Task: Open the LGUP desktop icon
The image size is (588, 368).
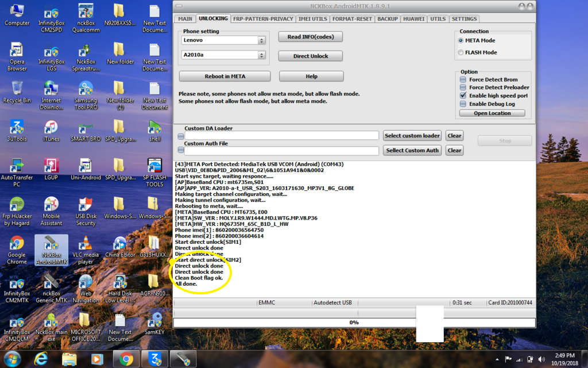Action: coord(51,167)
